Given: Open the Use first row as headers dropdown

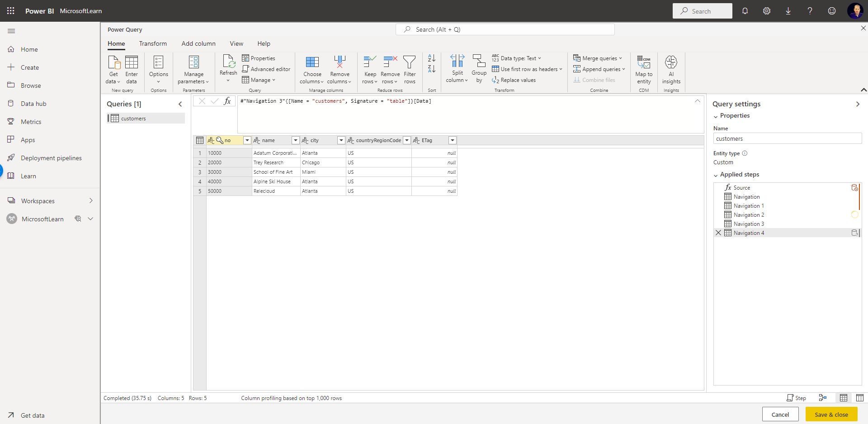Looking at the screenshot, I should [527, 69].
